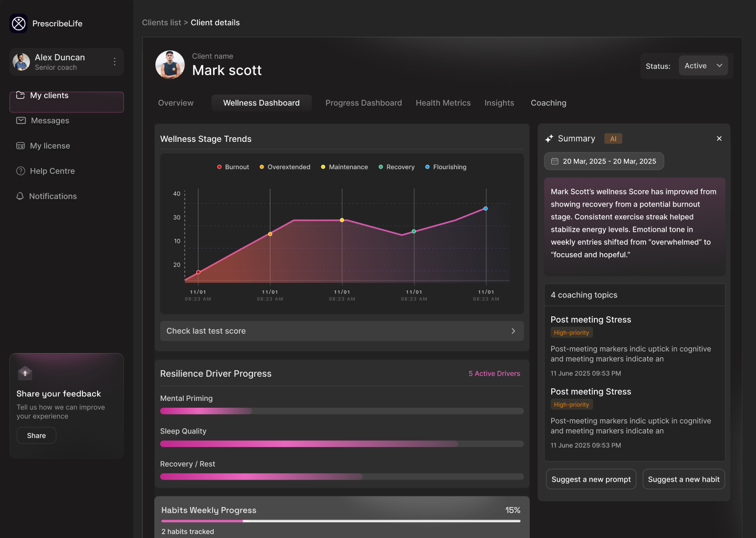The width and height of the screenshot is (756, 538).
Task: Toggle the Recovery legend item
Action: [x=396, y=167]
